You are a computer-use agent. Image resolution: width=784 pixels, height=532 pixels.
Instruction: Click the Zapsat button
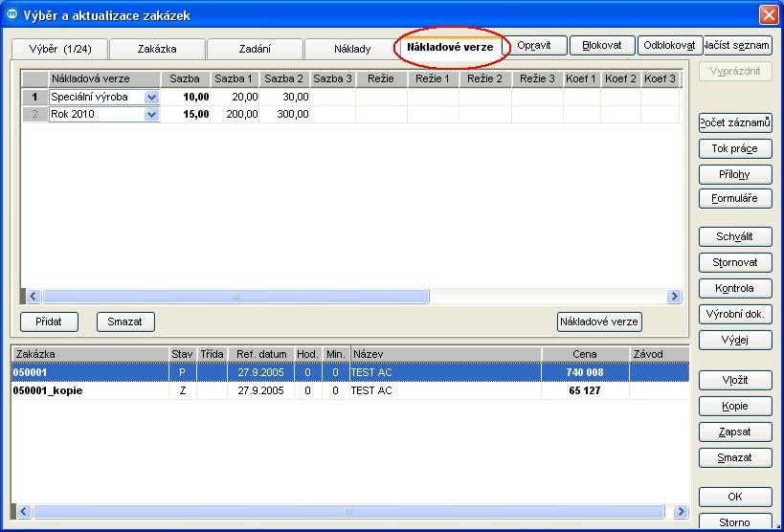735,432
